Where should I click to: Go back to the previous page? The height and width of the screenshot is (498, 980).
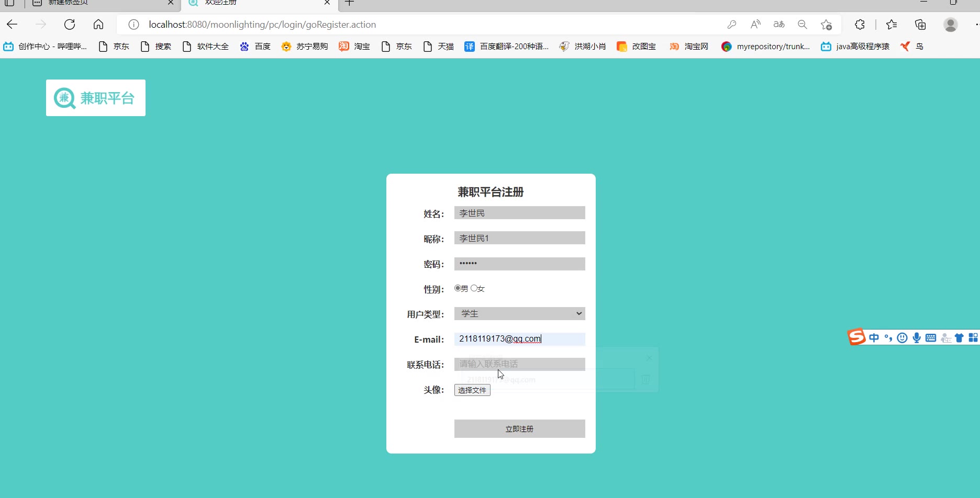tap(12, 25)
